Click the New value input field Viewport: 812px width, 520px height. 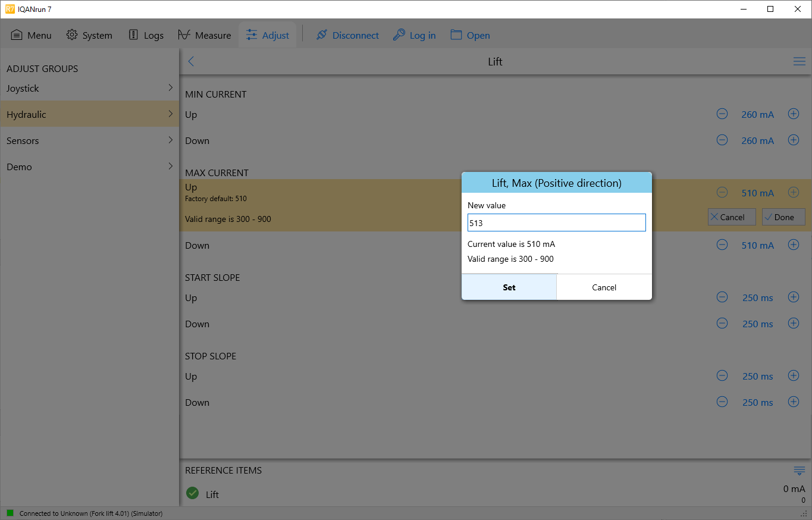[557, 223]
